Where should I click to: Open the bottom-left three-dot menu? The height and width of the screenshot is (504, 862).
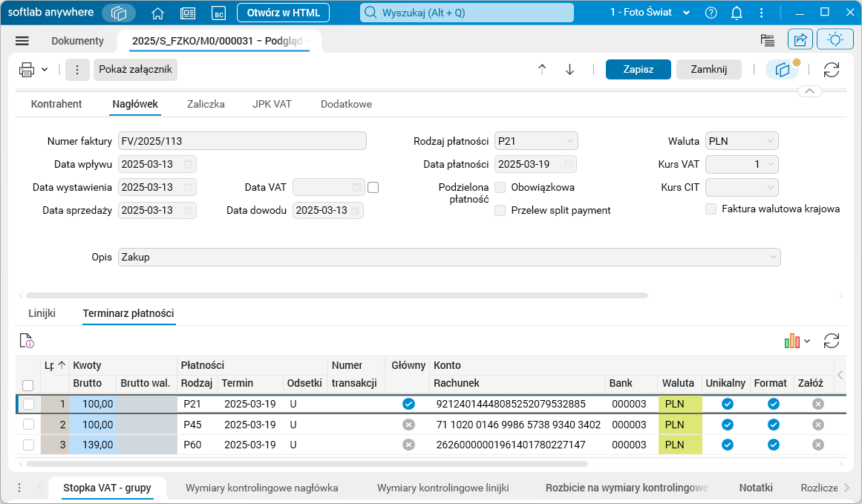coord(19,488)
